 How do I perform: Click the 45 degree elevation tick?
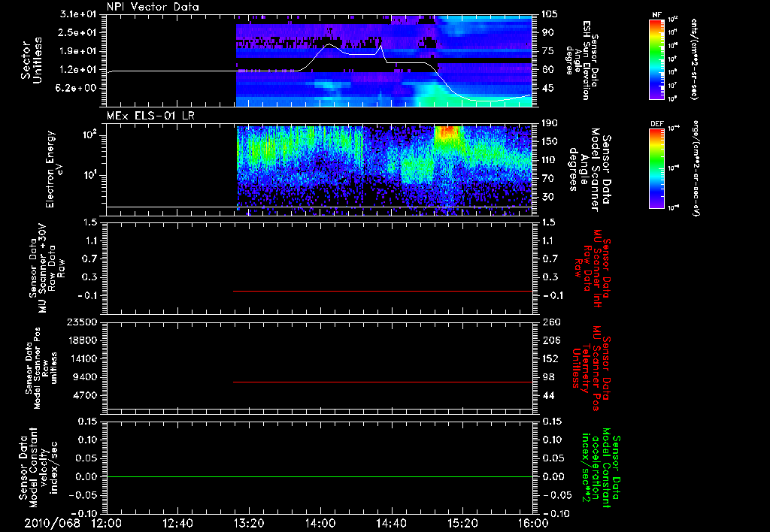coord(547,89)
